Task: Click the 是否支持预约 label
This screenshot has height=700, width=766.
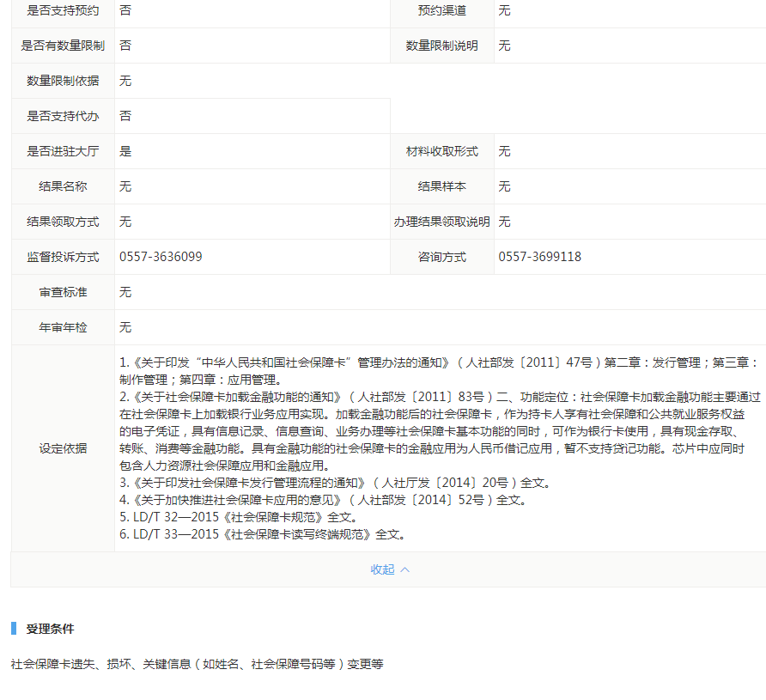Action: [x=63, y=10]
